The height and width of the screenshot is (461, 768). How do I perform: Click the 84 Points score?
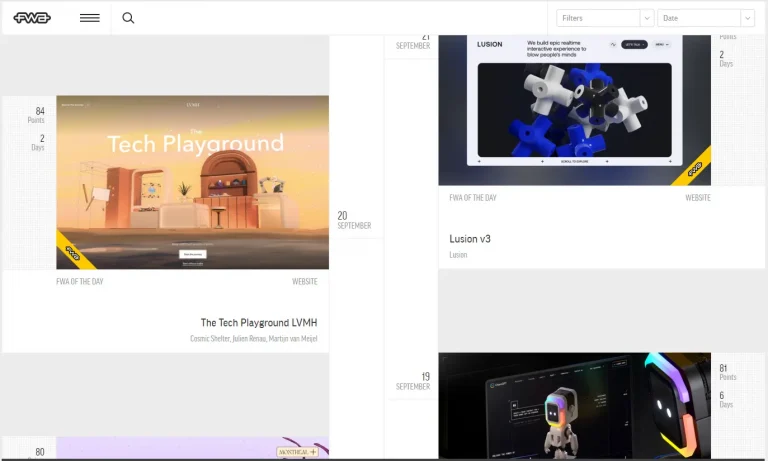pyautogui.click(x=36, y=115)
